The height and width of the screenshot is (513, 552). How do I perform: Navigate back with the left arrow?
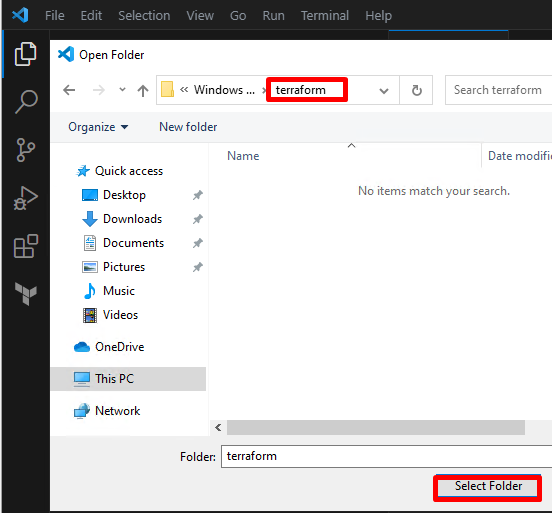pyautogui.click(x=69, y=90)
